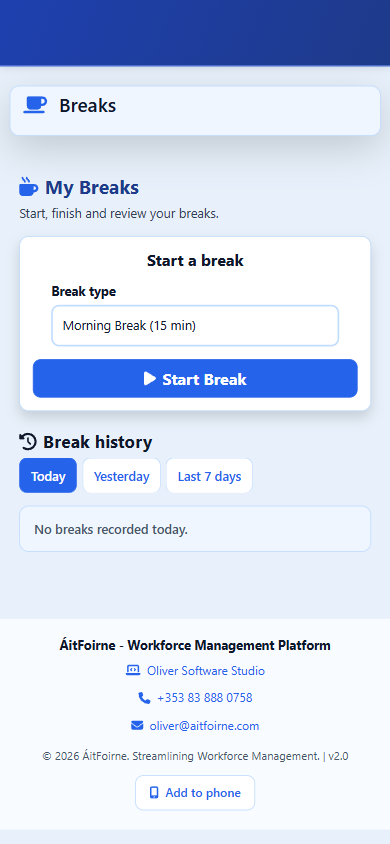The image size is (390, 844).
Task: Select the Today history tab
Action: 48,476
